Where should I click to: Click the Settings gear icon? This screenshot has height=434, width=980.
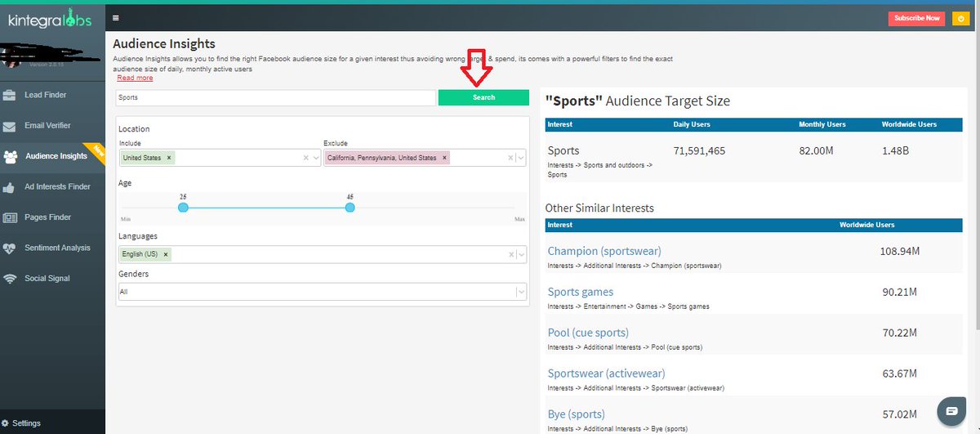click(6, 423)
